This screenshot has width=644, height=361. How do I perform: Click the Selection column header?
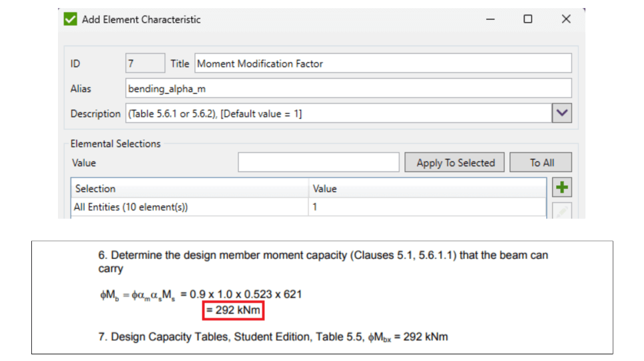(x=190, y=188)
